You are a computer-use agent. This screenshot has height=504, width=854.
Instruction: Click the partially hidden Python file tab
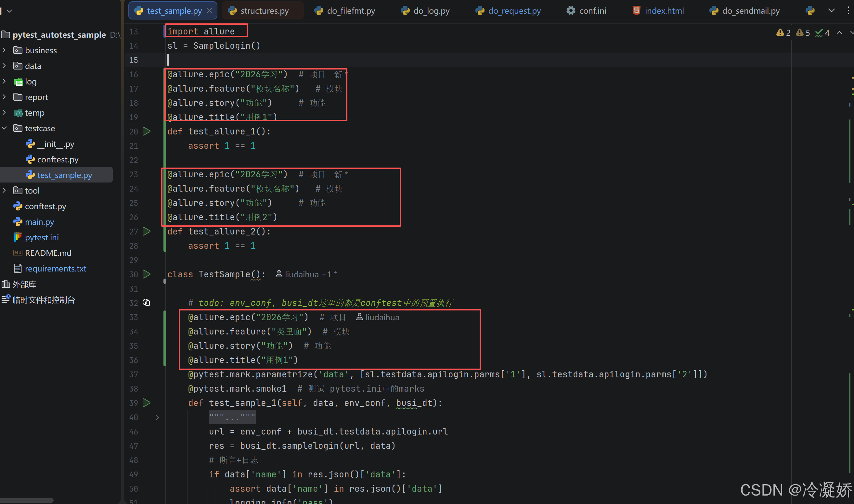click(810, 10)
